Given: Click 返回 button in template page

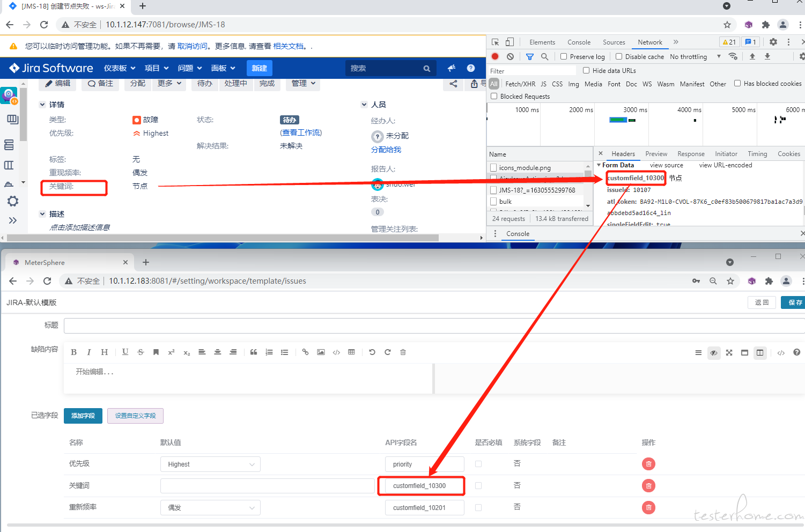Looking at the screenshot, I should coord(762,302).
